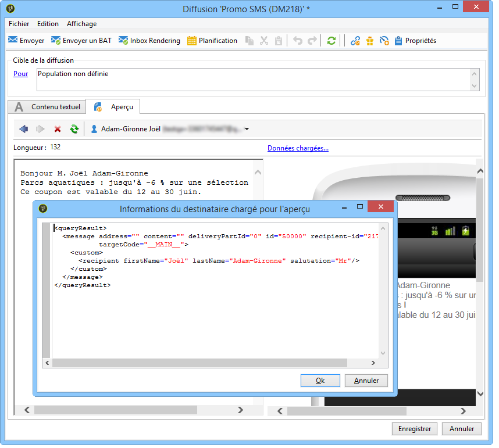Open the Edition menu
The height and width of the screenshot is (448, 499).
pyautogui.click(x=48, y=24)
